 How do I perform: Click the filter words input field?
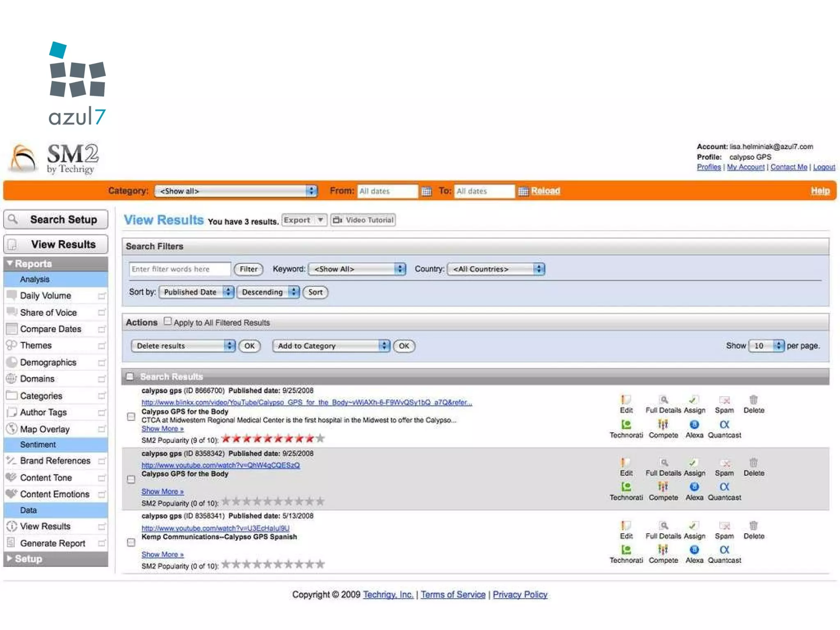179,269
